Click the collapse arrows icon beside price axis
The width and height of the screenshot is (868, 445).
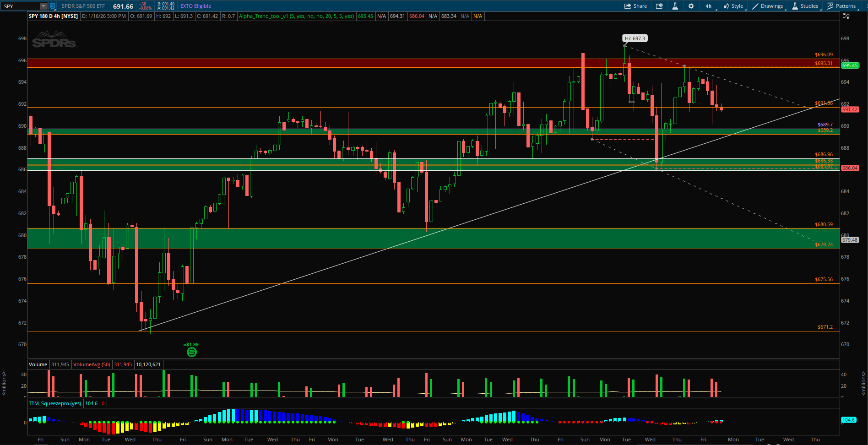(x=846, y=16)
